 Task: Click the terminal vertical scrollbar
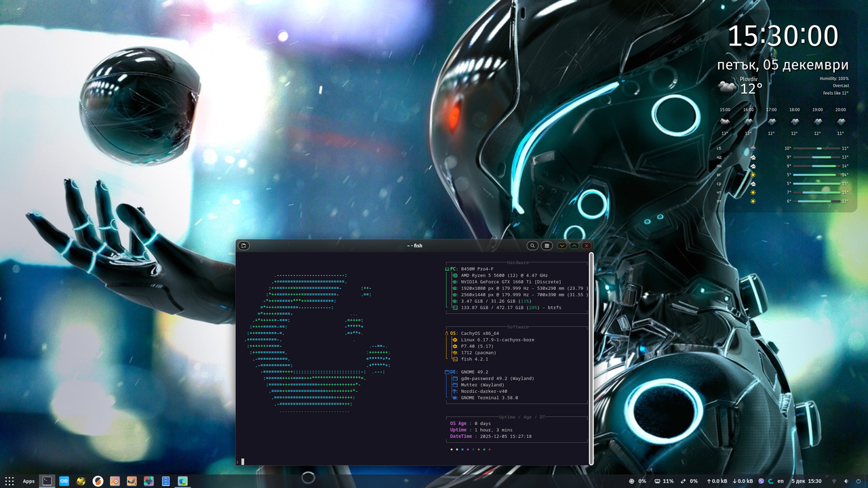coord(591,359)
